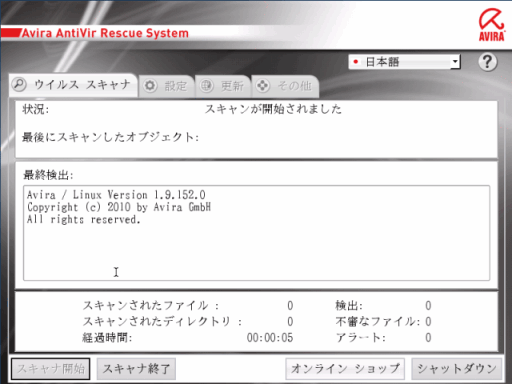Click the 状況 label

point(36,109)
